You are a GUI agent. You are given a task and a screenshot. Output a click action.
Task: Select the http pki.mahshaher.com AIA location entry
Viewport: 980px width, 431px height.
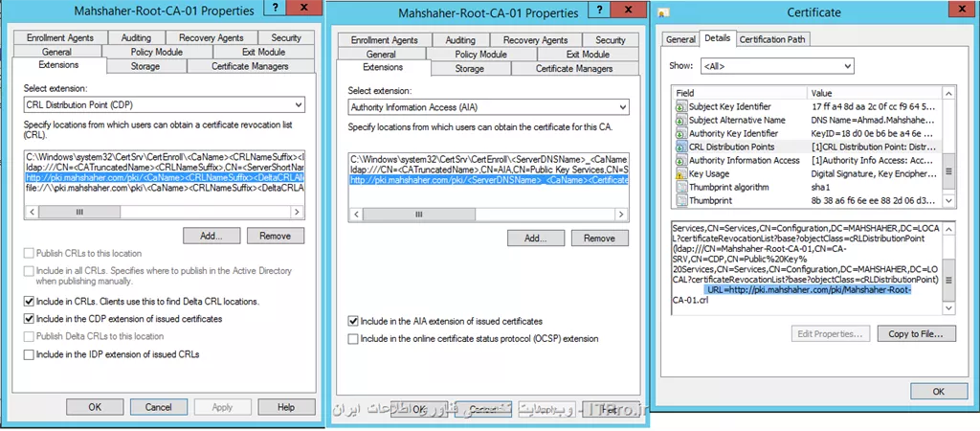pos(488,180)
